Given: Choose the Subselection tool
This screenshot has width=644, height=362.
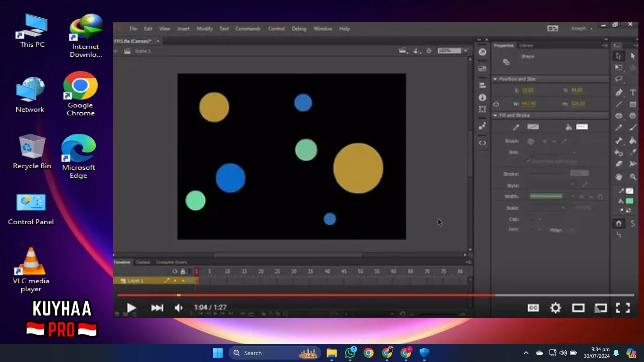Looking at the screenshot, I should tap(633, 56).
